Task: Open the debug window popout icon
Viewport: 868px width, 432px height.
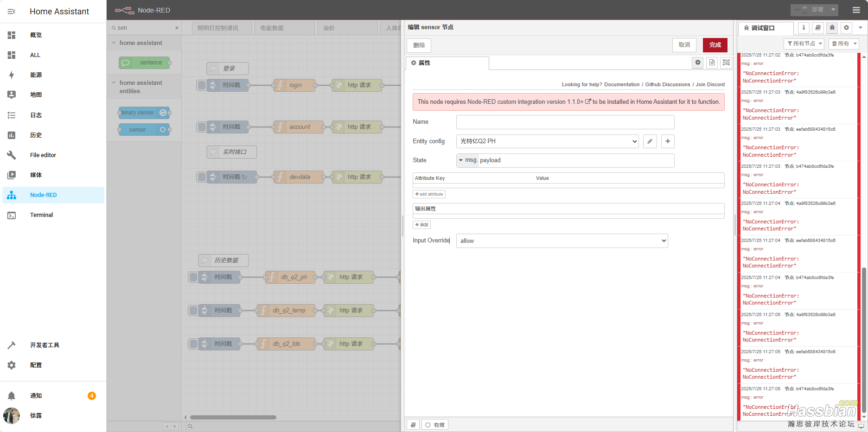Action: click(x=861, y=426)
